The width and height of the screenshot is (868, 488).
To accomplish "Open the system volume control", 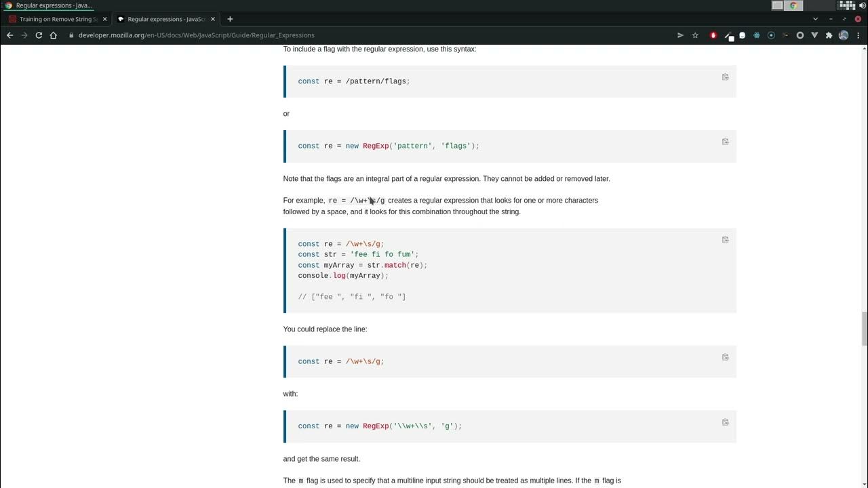I will [861, 5].
